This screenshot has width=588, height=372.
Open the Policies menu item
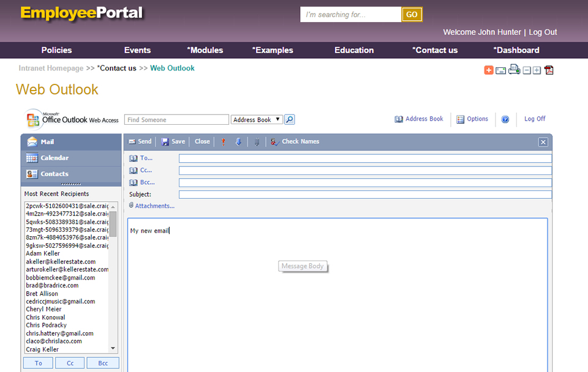[x=56, y=50]
